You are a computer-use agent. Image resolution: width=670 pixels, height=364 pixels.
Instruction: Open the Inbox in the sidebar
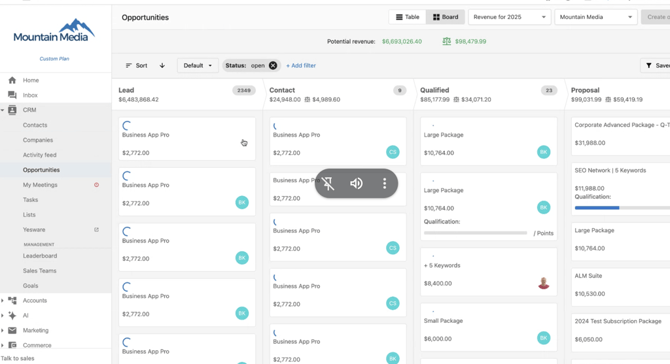30,95
